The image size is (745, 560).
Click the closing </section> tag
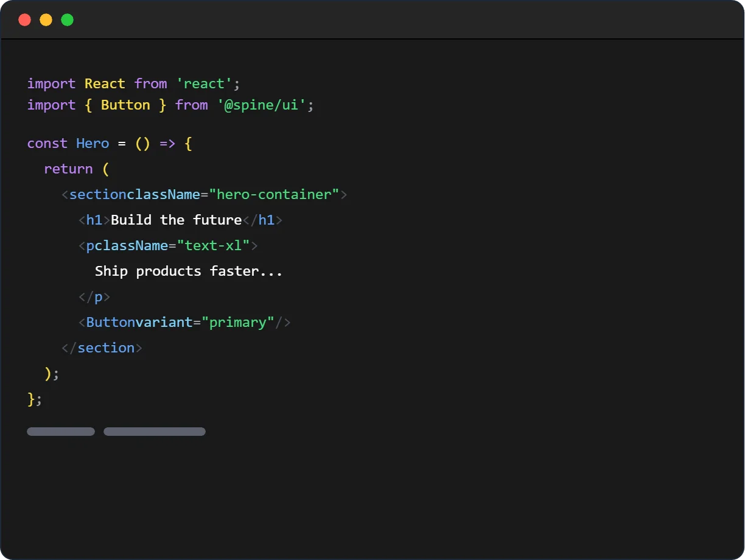click(102, 348)
